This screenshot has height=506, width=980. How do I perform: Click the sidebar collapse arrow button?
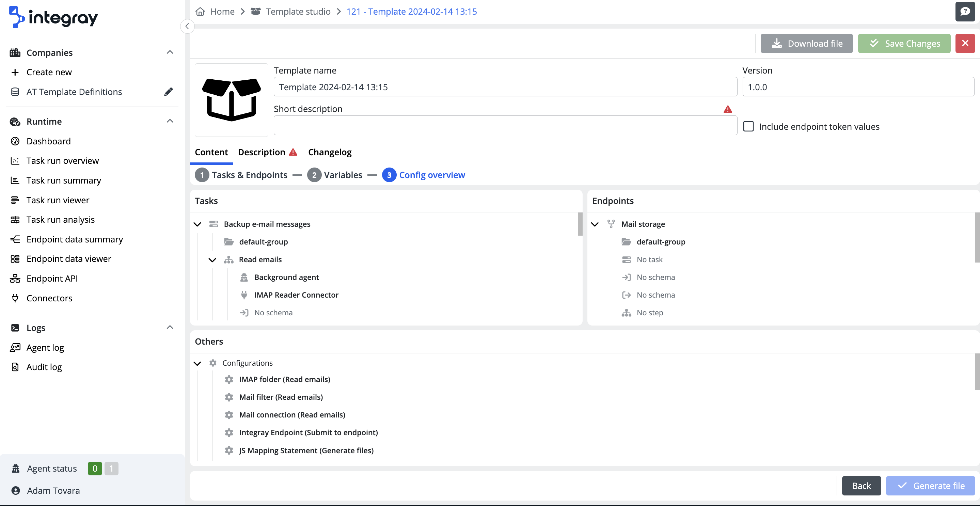(187, 26)
